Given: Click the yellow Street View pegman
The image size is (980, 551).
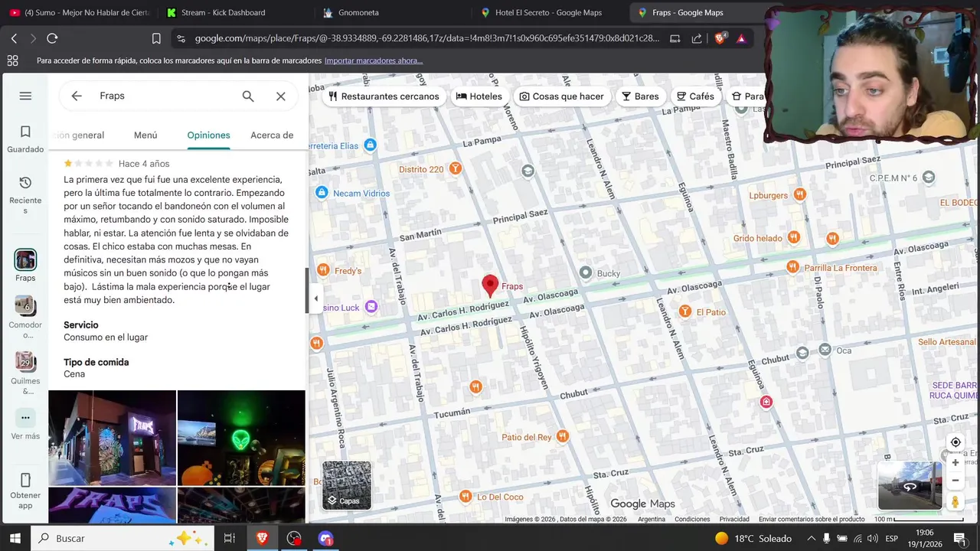Looking at the screenshot, I should pyautogui.click(x=955, y=502).
